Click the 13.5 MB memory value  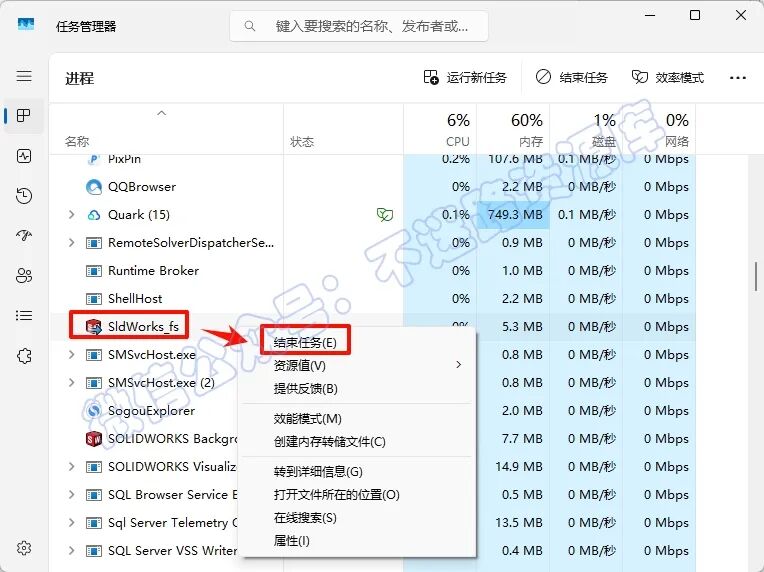(518, 523)
